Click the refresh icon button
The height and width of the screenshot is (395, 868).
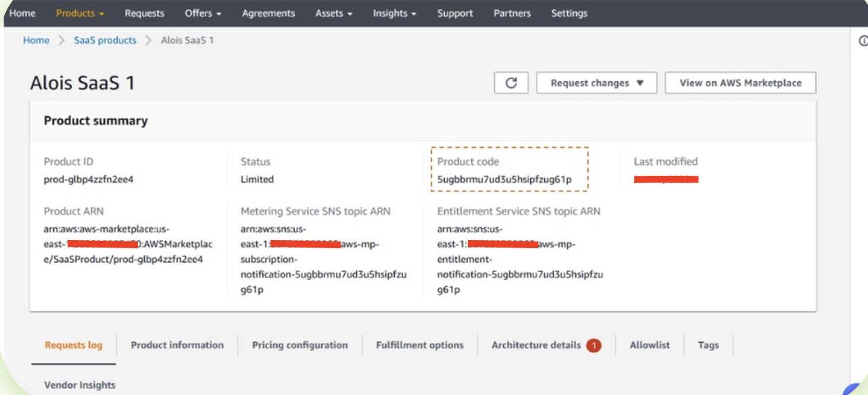512,83
